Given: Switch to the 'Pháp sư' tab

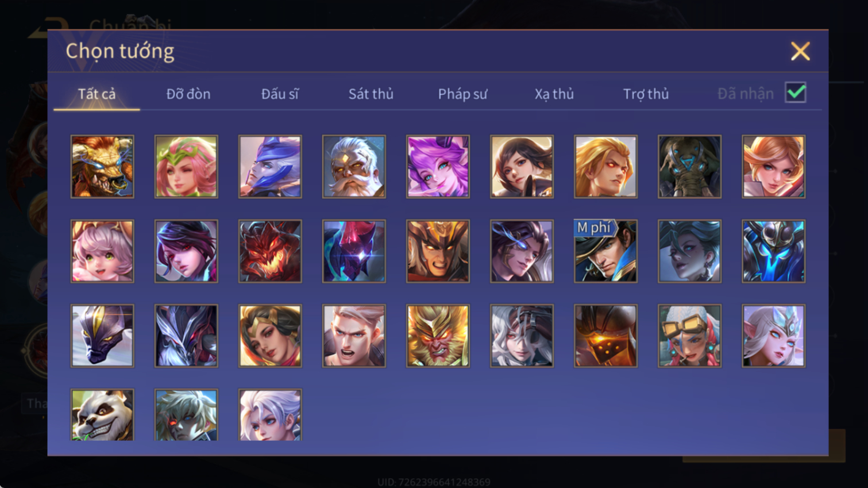Looking at the screenshot, I should (x=462, y=94).
